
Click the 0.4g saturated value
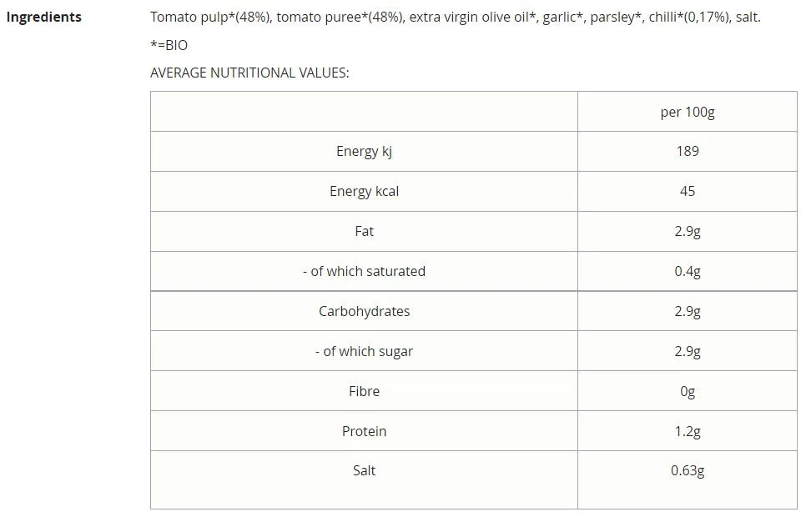click(x=688, y=271)
